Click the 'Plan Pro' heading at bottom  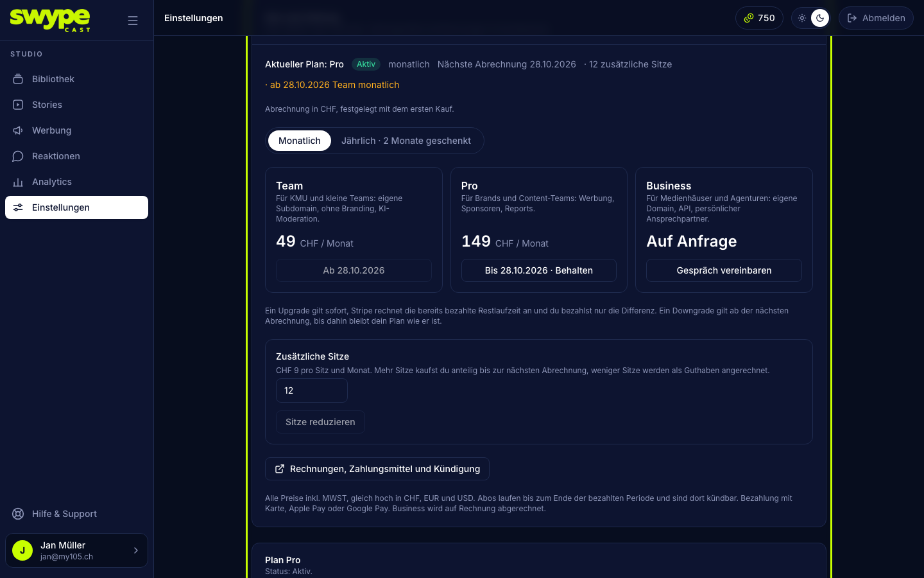[x=283, y=560]
